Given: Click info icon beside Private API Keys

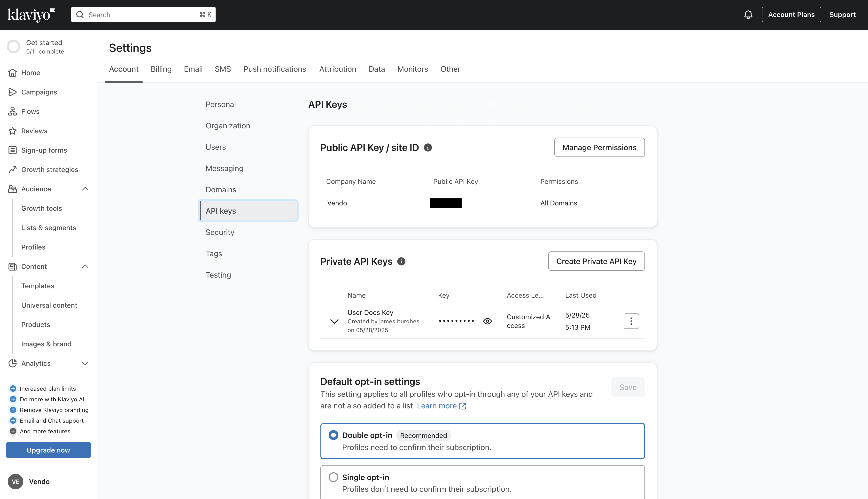Looking at the screenshot, I should pos(401,261).
